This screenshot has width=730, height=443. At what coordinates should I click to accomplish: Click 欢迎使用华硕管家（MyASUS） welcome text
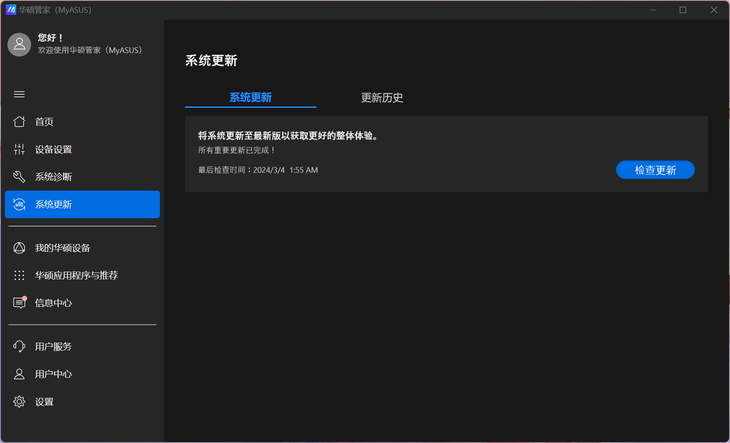coord(90,50)
